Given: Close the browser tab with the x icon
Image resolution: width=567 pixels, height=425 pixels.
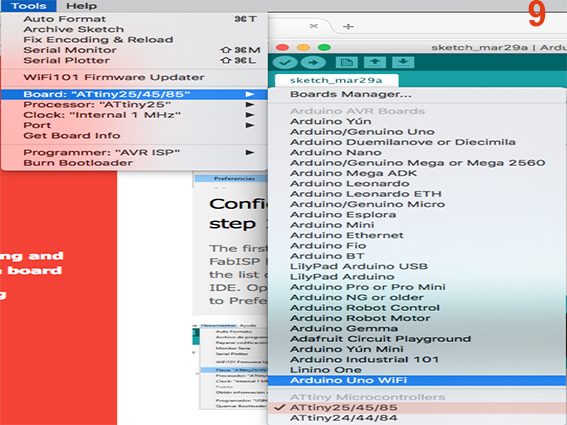Looking at the screenshot, I should tap(314, 26).
